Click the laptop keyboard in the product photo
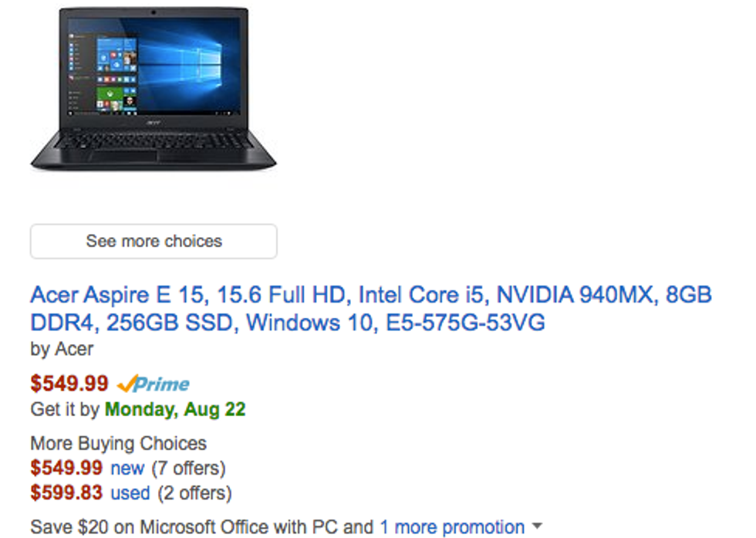The height and width of the screenshot is (538, 756). [154, 141]
